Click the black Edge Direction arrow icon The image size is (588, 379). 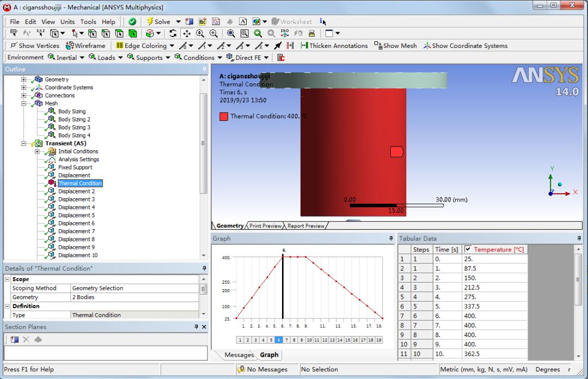tap(278, 46)
